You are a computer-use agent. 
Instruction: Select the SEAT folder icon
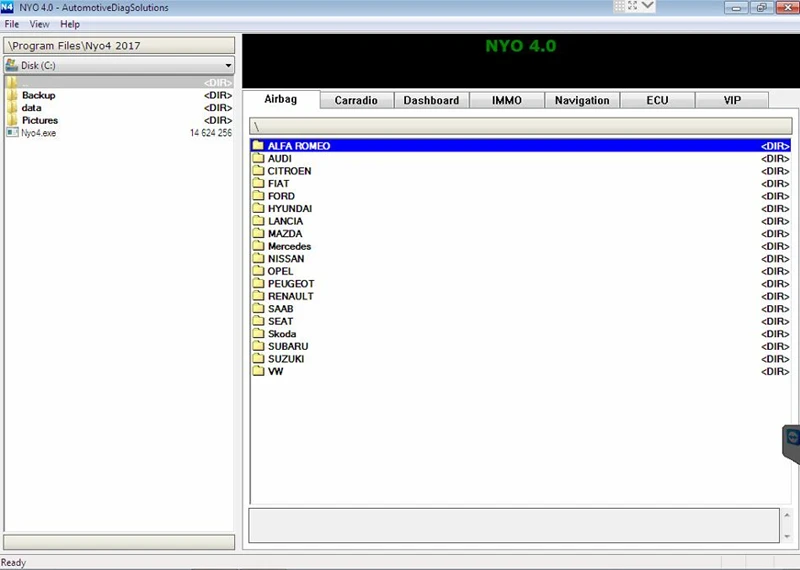258,320
